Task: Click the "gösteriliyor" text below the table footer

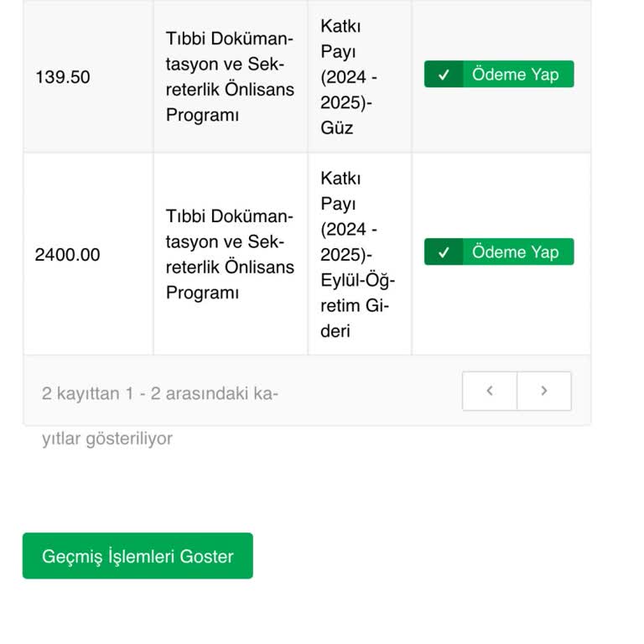Action: tap(127, 439)
